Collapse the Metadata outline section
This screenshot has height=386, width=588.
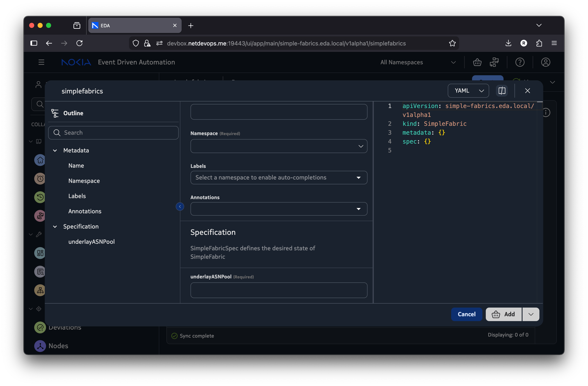point(55,150)
